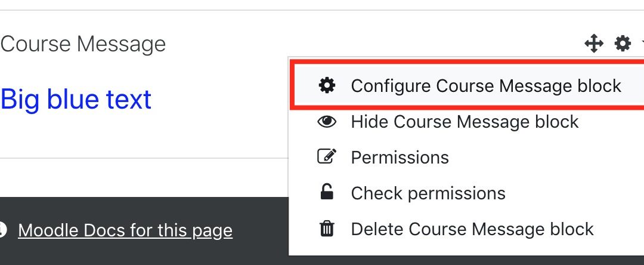Choose Check permissions from the menu

[x=428, y=193]
